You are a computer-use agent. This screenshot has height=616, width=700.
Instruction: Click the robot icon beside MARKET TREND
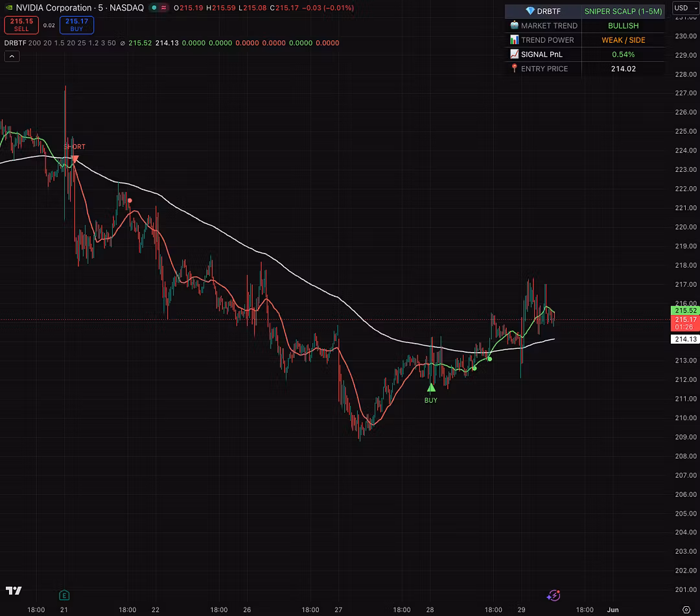pyautogui.click(x=514, y=25)
